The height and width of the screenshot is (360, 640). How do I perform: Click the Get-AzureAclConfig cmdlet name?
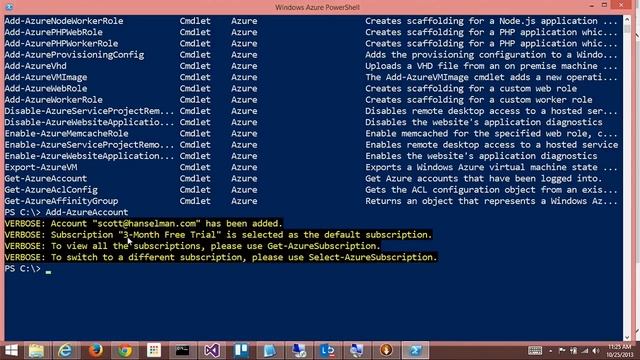51,190
